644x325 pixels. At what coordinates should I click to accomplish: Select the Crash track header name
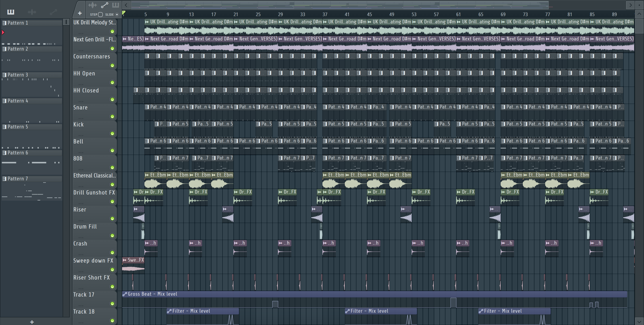80,244
